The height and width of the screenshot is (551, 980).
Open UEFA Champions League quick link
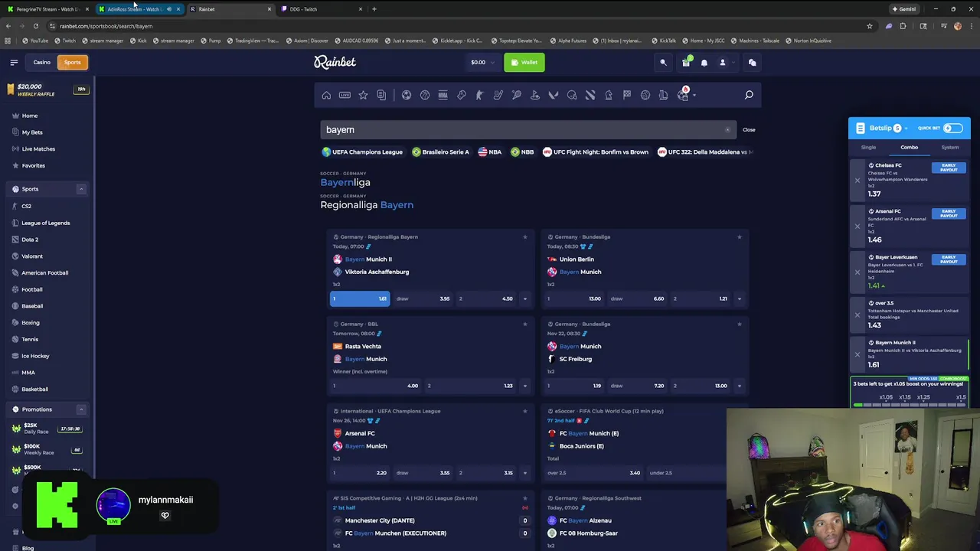tap(362, 152)
